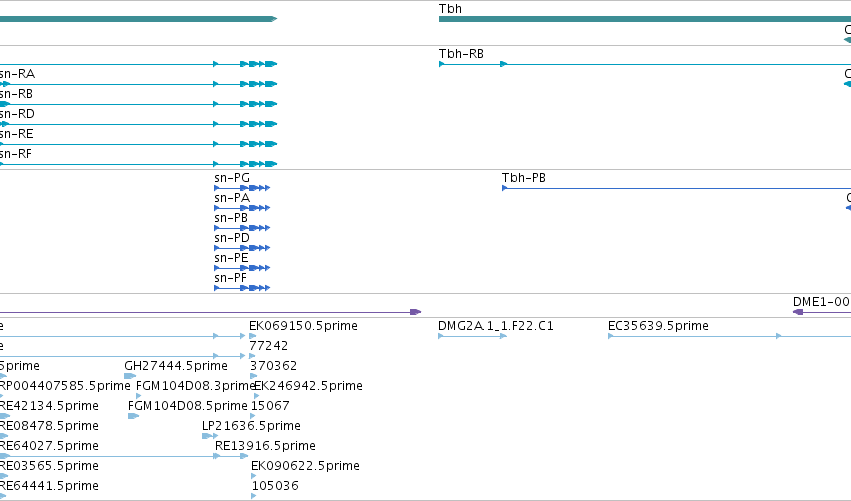Screen dimensions: 851x501
Task: Select EST RE64441.5prime
Action: [x=49, y=486]
